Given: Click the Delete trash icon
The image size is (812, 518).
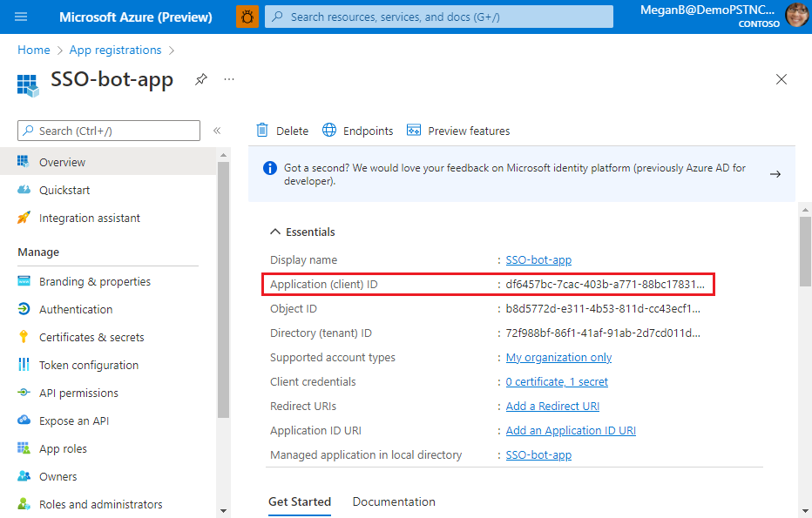Looking at the screenshot, I should [263, 130].
